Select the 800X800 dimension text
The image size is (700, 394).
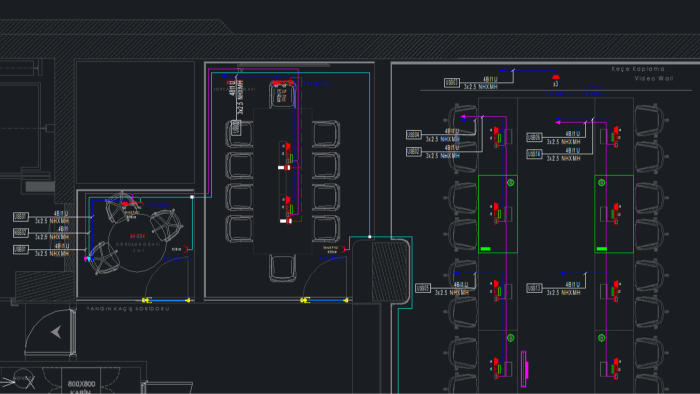pos(81,384)
